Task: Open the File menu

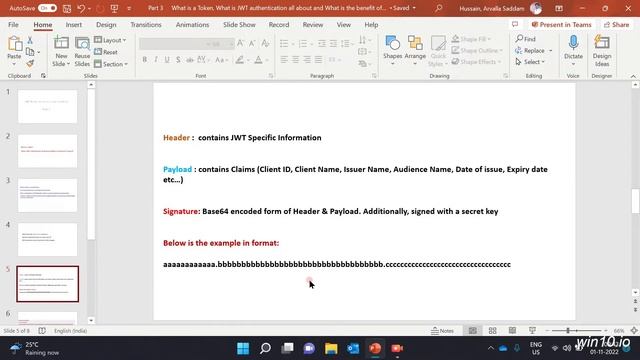Action: [13, 25]
